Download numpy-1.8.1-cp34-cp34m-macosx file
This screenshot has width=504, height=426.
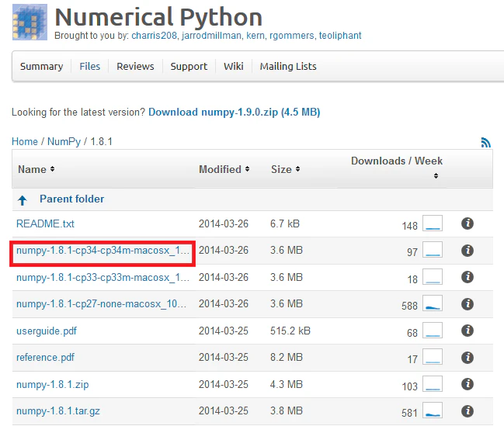pos(103,251)
